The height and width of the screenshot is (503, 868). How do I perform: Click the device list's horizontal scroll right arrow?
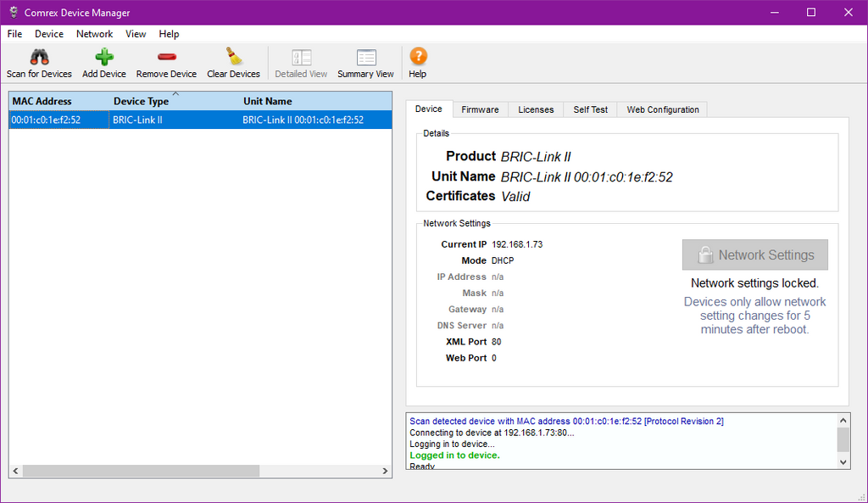point(386,471)
